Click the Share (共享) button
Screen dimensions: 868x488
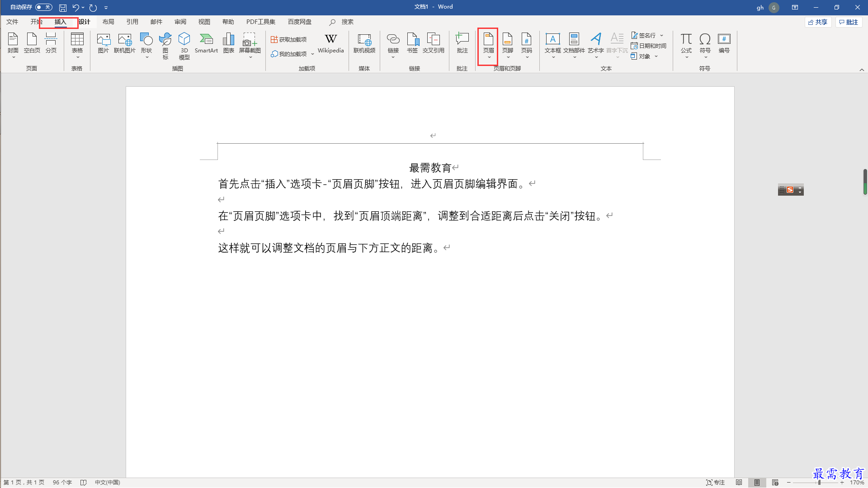click(x=818, y=22)
